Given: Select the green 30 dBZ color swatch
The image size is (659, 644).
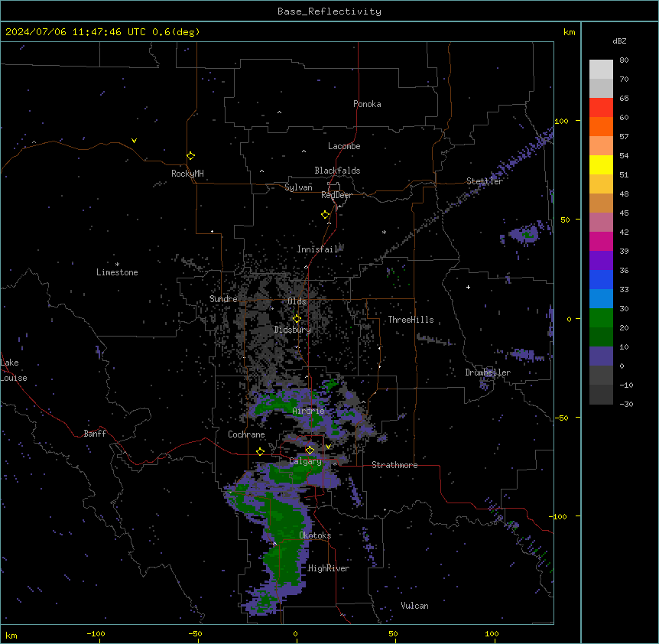Looking at the screenshot, I should [x=601, y=317].
